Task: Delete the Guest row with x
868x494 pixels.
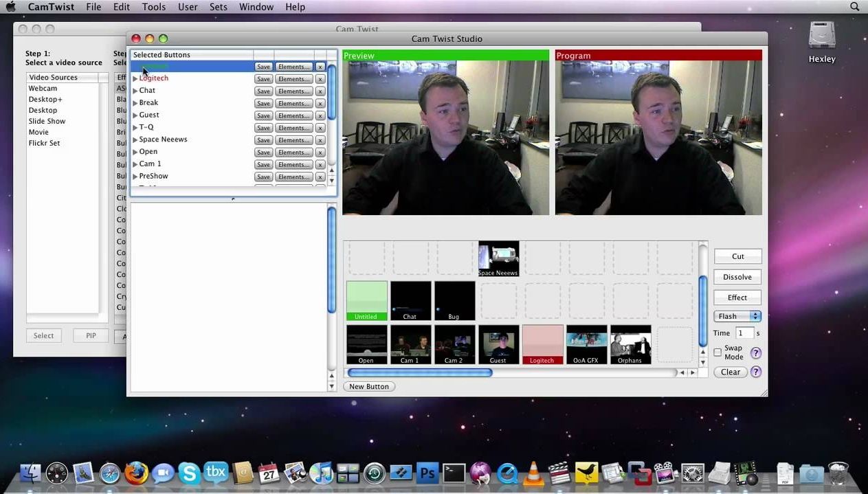Action: click(x=320, y=115)
